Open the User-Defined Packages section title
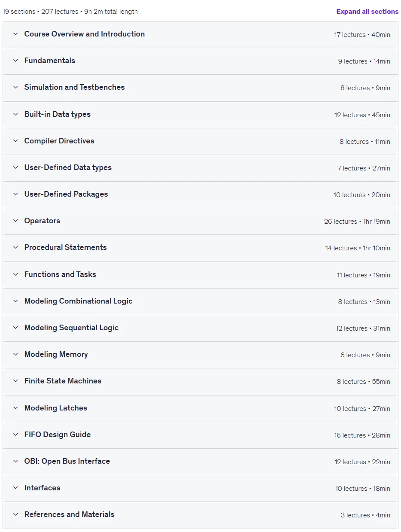This screenshot has width=401, height=532. click(66, 194)
